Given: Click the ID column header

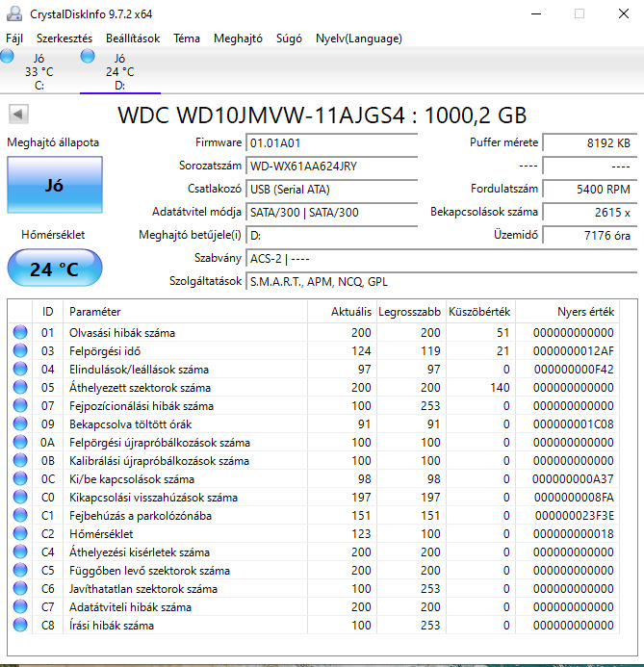Looking at the screenshot, I should coord(47,312).
